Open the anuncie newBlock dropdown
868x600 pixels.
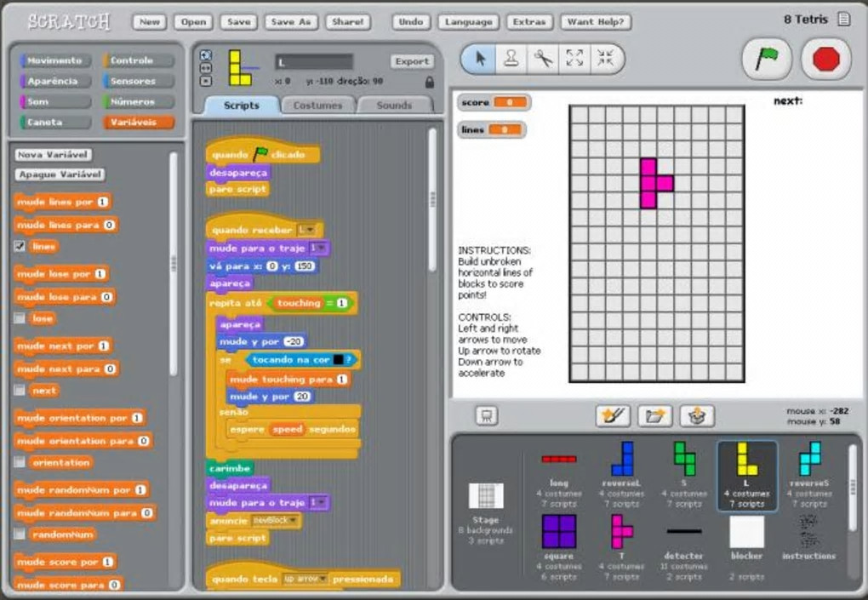click(275, 520)
